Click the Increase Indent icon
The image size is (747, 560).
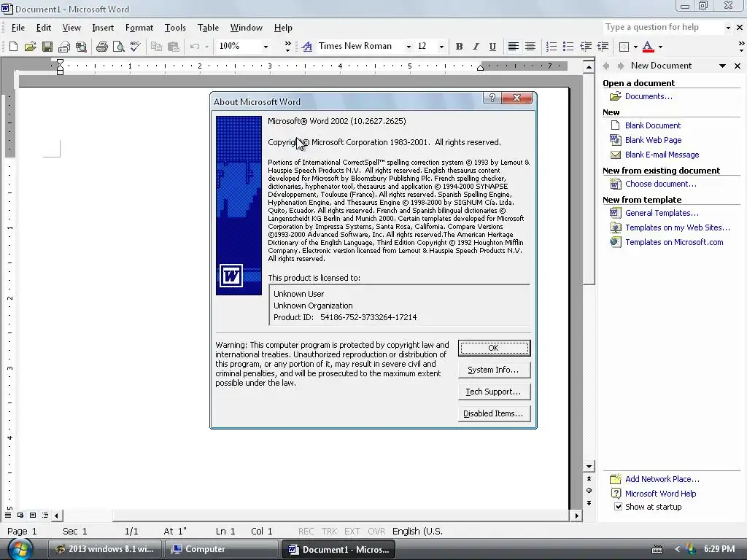(x=603, y=46)
